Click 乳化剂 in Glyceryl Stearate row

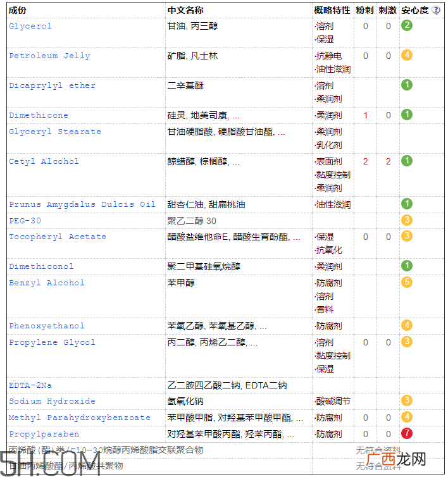328,145
